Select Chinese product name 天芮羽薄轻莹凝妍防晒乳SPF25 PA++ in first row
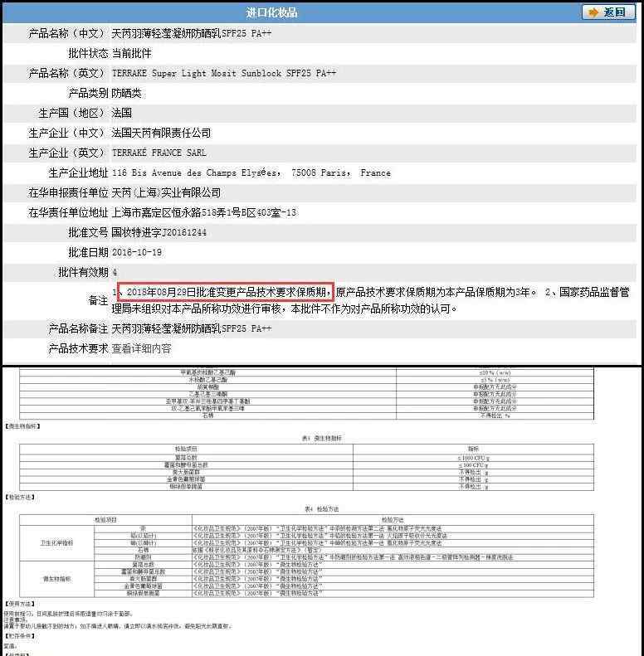Screen dimensions: 644x656 tap(192, 33)
